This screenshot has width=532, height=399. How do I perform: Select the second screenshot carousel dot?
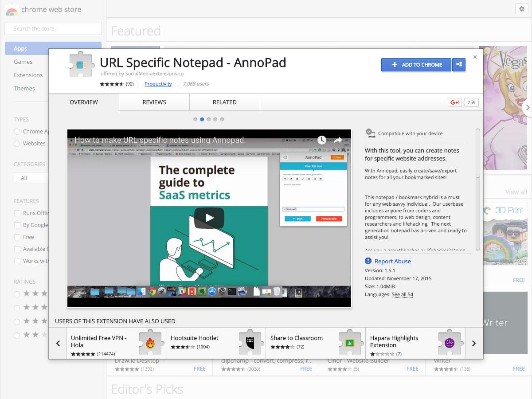202,119
